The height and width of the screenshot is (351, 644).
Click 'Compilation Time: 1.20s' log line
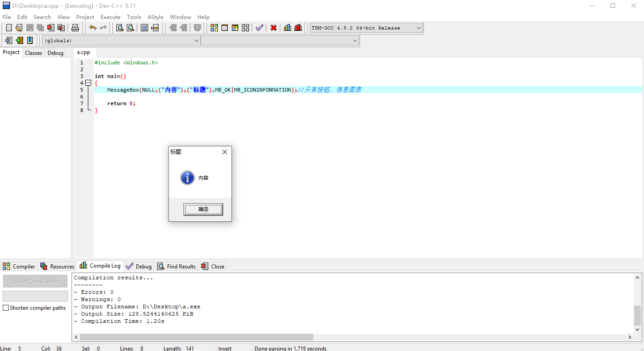point(119,321)
